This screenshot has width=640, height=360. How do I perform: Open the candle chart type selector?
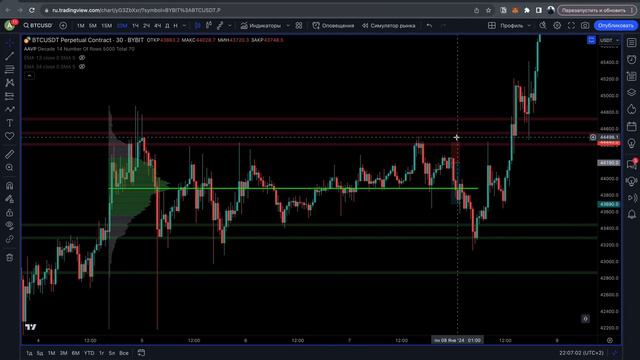pyautogui.click(x=198, y=26)
